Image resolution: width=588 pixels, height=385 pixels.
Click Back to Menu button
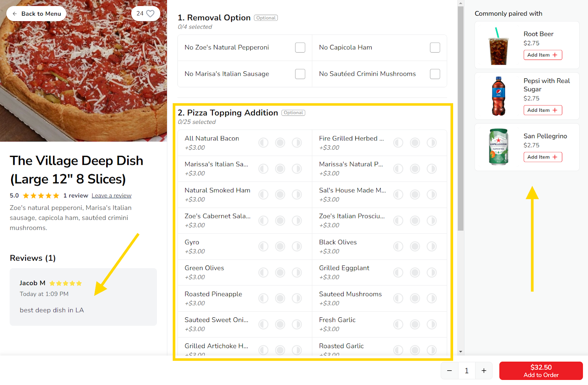click(x=36, y=14)
